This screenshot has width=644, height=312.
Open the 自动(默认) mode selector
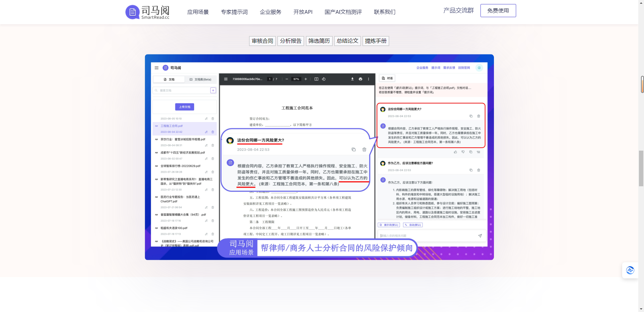point(413,225)
